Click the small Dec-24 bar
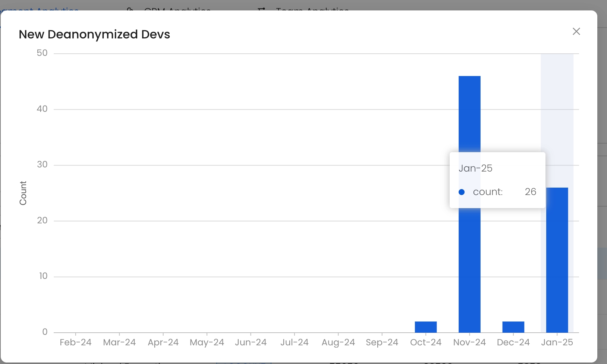This screenshot has height=364, width=607. [513, 327]
